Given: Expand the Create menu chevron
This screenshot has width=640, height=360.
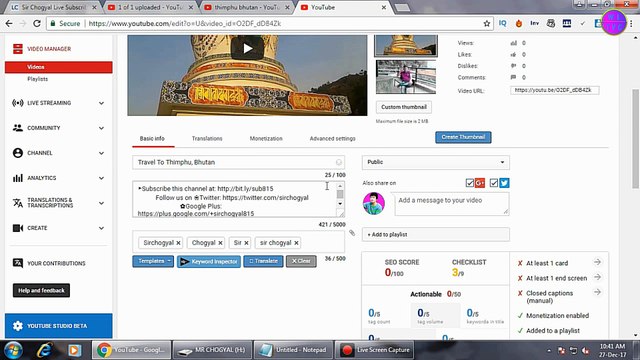Looking at the screenshot, I should coord(101,228).
